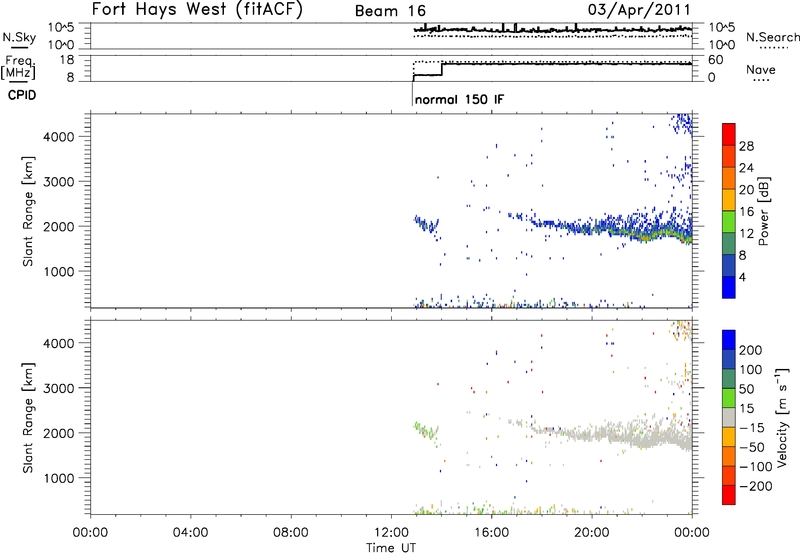Click the '12:00' time axis label
800x554 pixels.
391,532
